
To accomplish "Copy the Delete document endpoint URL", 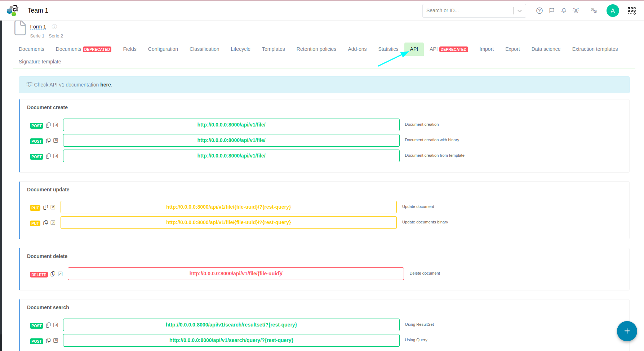I will tap(53, 274).
